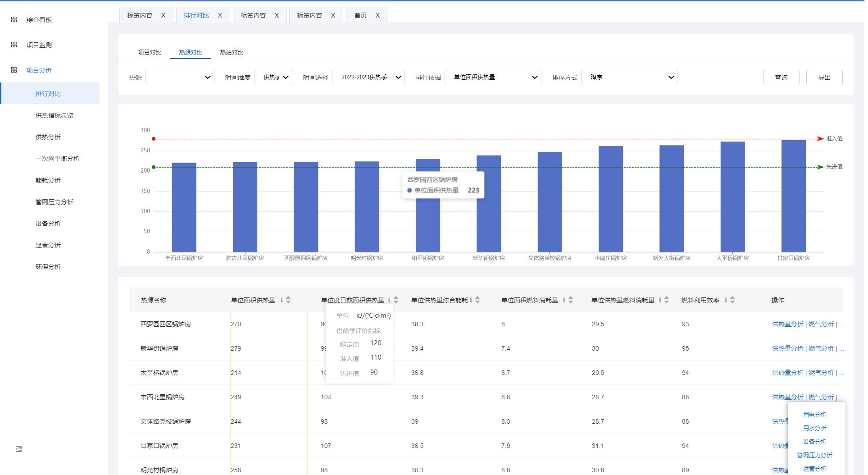Screen dimensions: 868x475
Task: Click the 导出 button
Action: coord(824,77)
